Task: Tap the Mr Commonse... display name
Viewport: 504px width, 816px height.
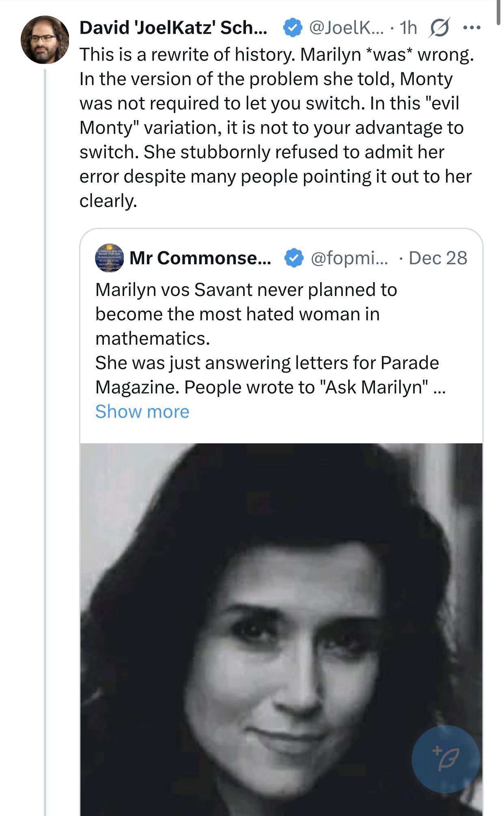Action: pos(200,258)
